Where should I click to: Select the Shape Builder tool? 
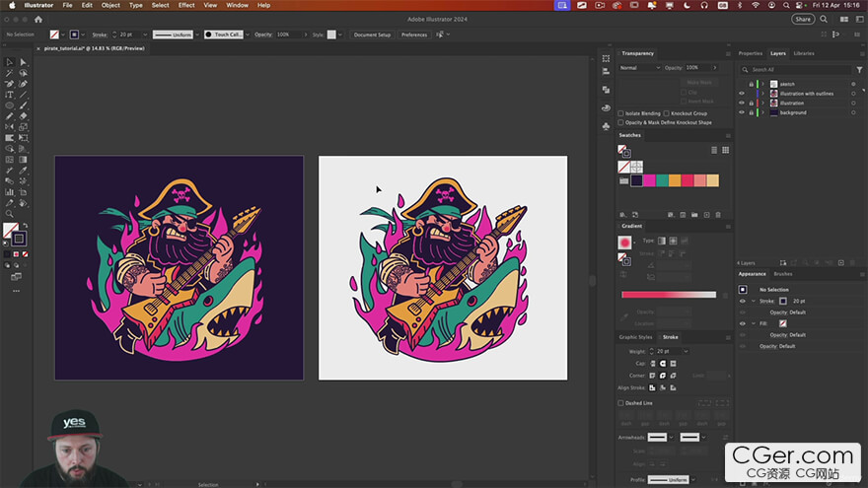[x=10, y=149]
